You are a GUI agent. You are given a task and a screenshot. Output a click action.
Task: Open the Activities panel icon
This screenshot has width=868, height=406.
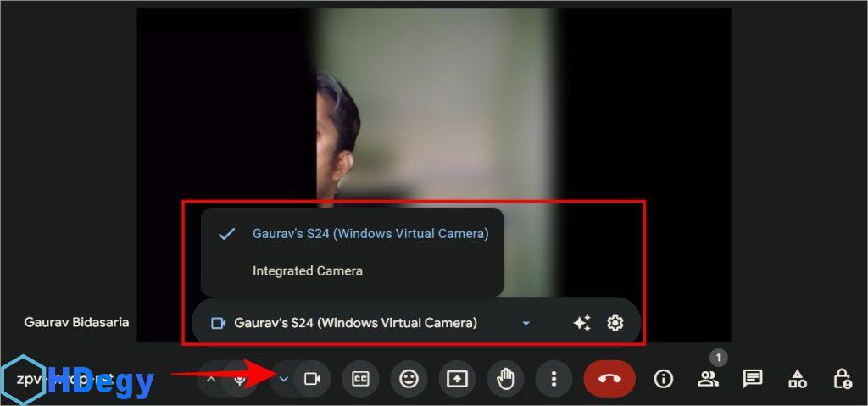pos(797,379)
